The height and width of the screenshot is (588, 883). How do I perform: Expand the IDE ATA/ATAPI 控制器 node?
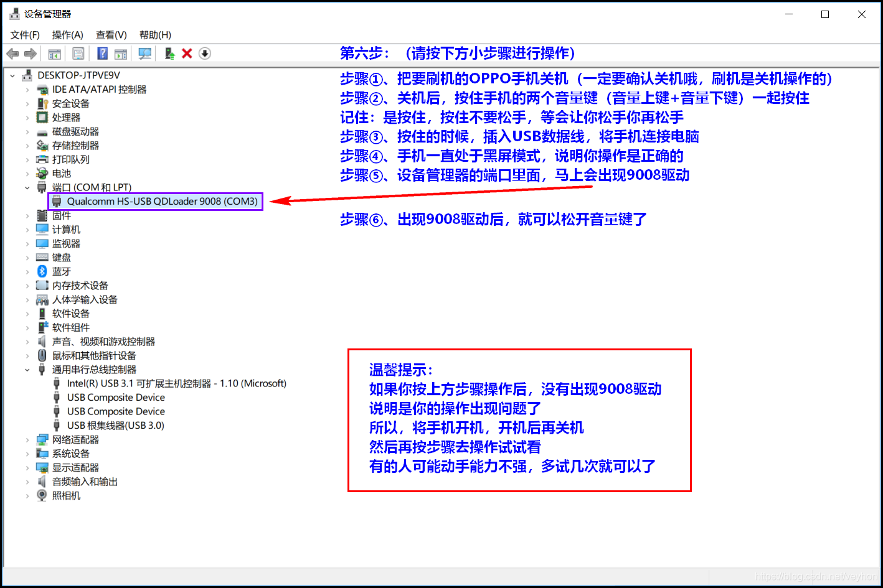(27, 90)
